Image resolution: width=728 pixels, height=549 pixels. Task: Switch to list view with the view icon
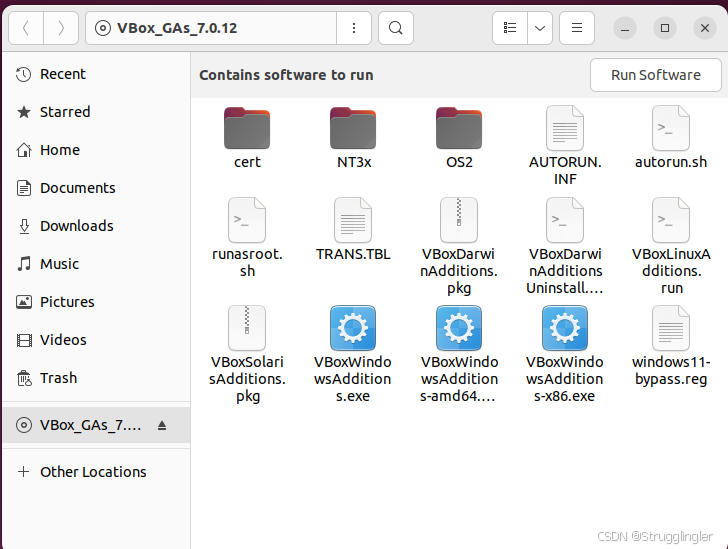pos(510,28)
